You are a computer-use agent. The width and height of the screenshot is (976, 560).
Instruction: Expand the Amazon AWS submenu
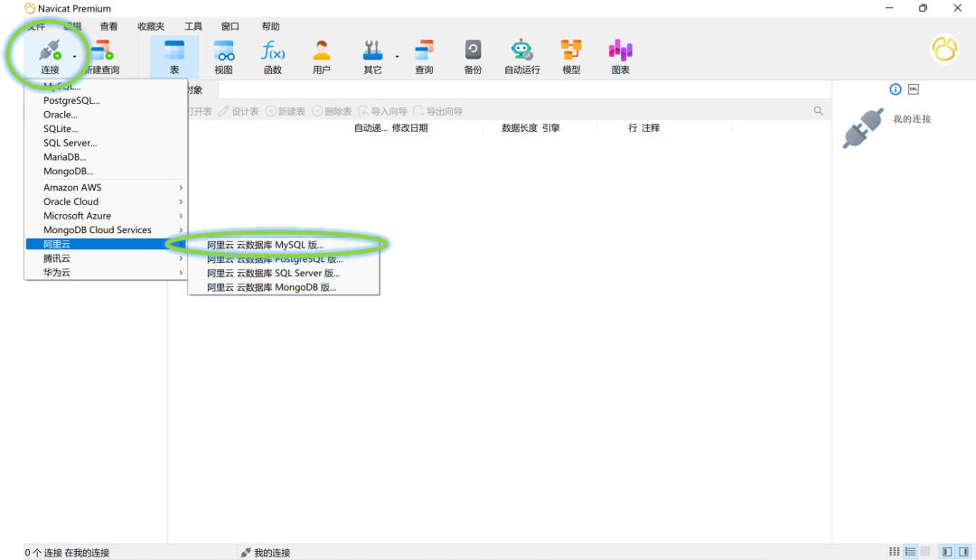click(x=106, y=187)
